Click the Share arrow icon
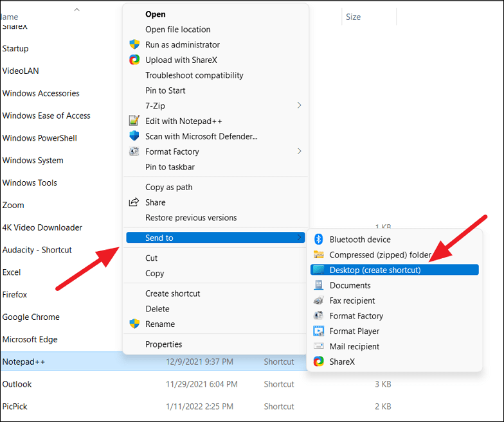504x422 pixels. coord(134,202)
